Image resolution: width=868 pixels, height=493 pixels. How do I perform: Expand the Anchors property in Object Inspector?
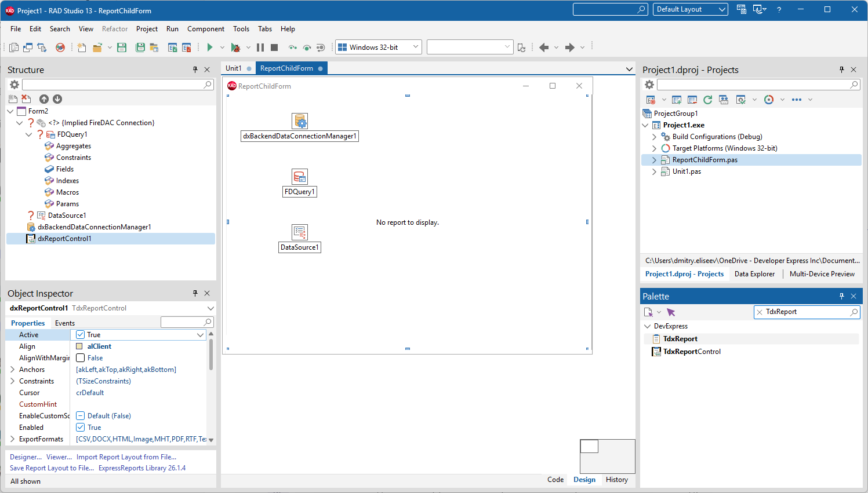[x=13, y=370]
